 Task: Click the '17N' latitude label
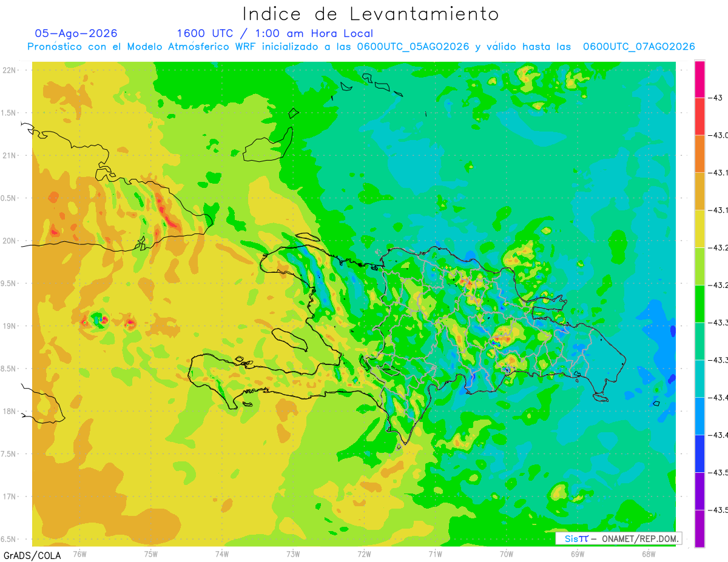[x=10, y=497]
